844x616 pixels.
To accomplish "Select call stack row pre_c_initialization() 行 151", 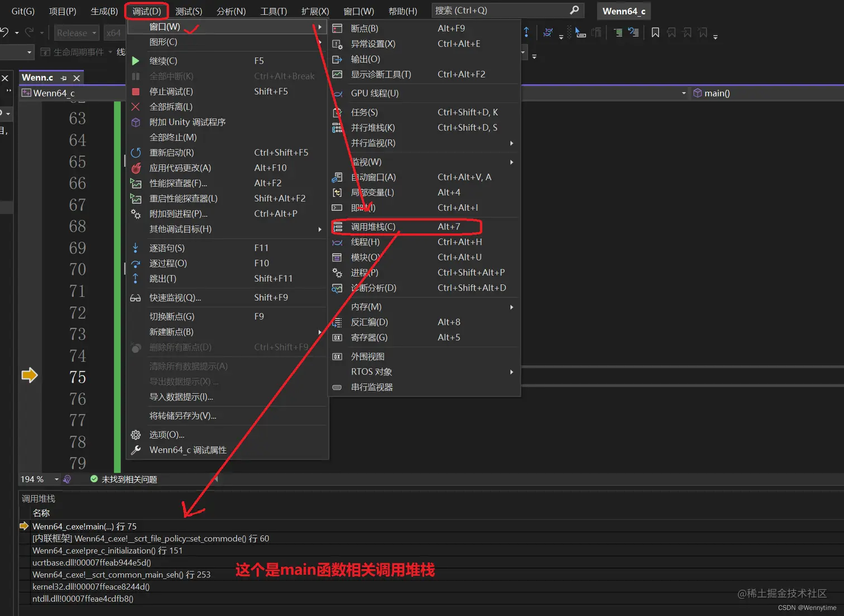I will click(x=431, y=551).
